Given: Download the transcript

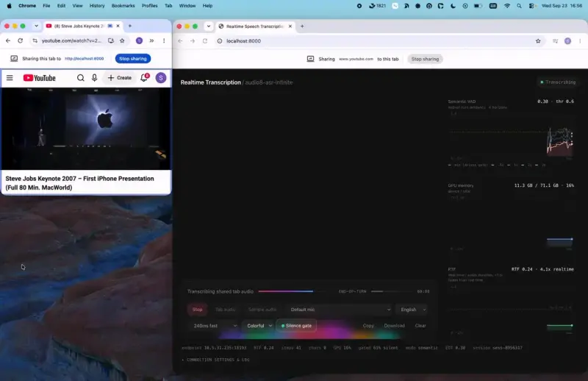Looking at the screenshot, I should pyautogui.click(x=394, y=325).
